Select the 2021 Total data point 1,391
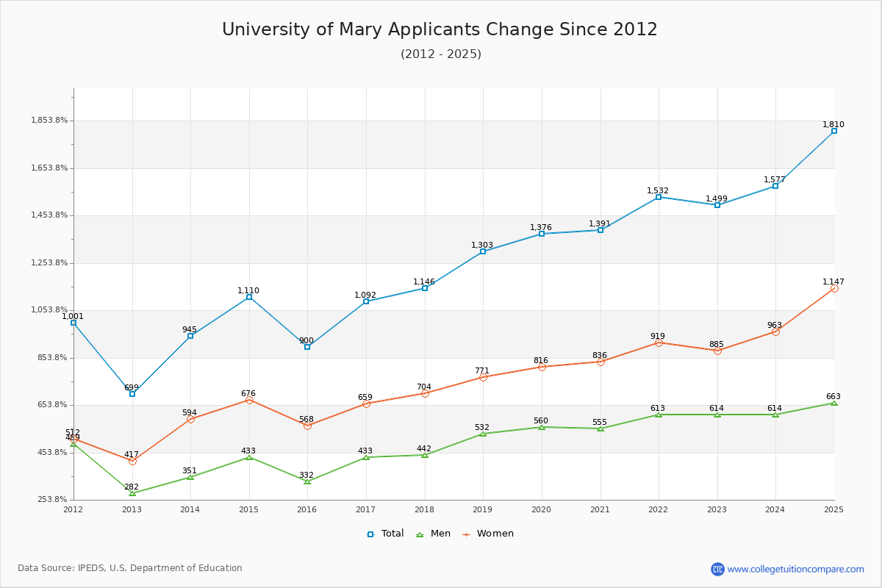Screen dimensions: 882x588 (x=600, y=230)
